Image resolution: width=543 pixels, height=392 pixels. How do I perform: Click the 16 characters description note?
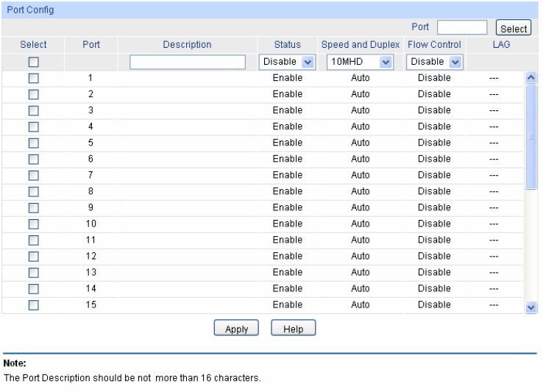(x=132, y=378)
